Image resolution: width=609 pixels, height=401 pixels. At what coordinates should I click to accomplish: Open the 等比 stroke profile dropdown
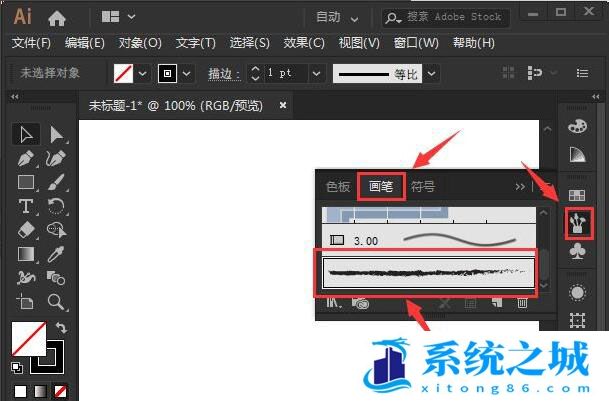(432, 73)
